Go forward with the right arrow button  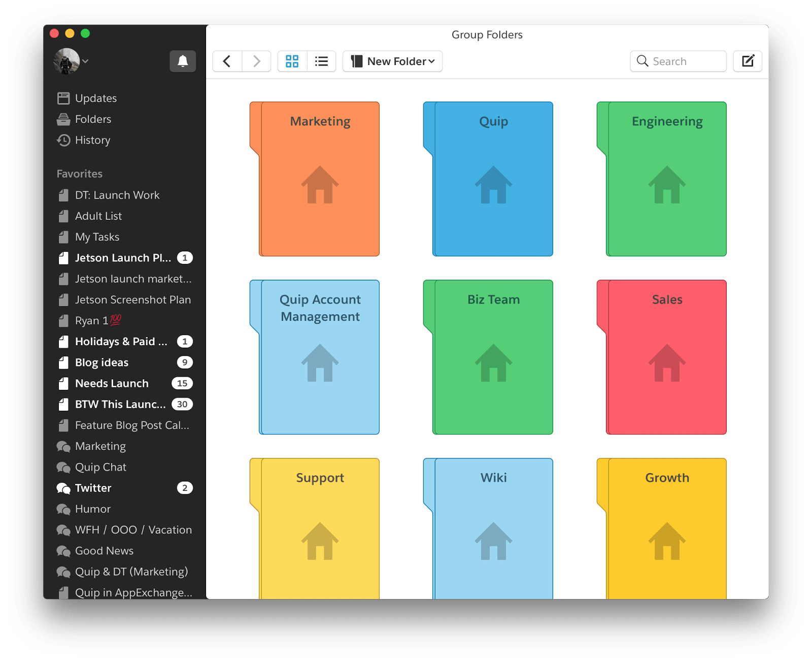[256, 61]
